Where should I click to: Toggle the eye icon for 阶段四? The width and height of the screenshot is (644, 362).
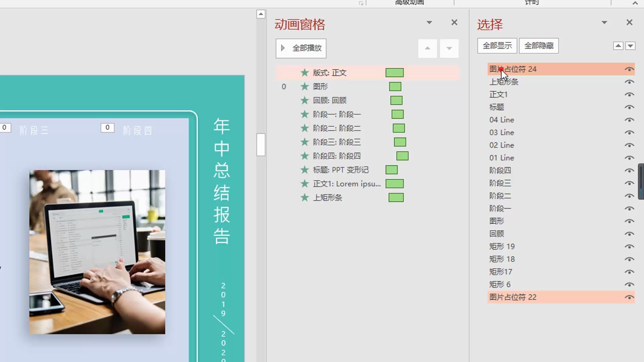pos(629,171)
